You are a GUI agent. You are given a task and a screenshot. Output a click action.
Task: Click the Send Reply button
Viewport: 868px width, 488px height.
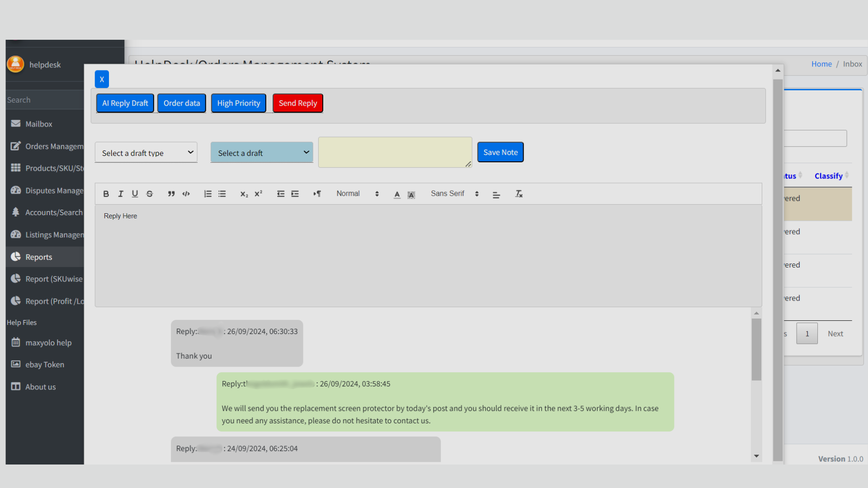[297, 103]
